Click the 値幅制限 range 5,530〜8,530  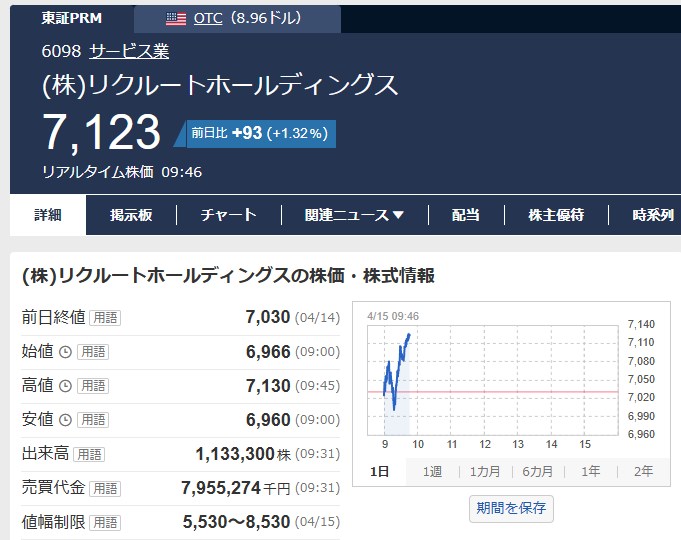236,522
